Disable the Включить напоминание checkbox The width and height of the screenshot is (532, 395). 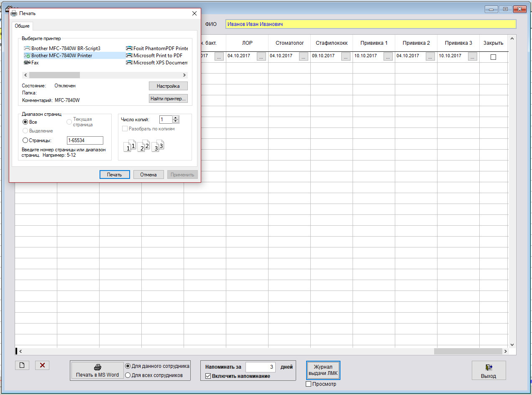[x=208, y=376]
